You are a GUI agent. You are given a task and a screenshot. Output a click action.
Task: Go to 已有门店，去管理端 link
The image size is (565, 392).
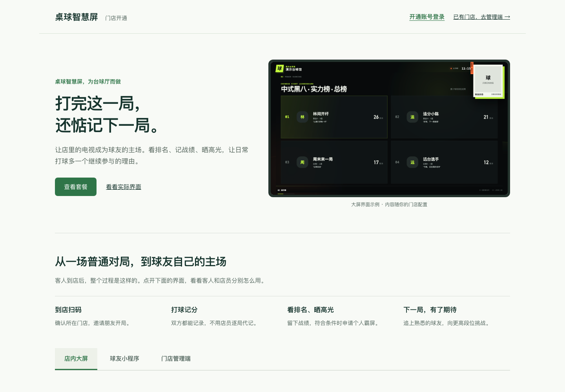coord(481,17)
